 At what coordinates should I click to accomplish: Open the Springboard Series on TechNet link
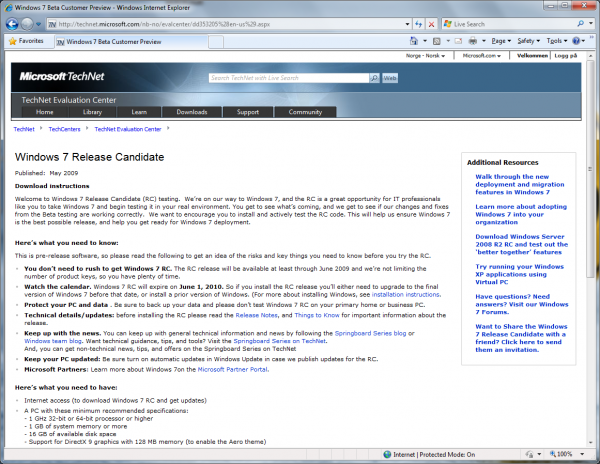click(280, 341)
